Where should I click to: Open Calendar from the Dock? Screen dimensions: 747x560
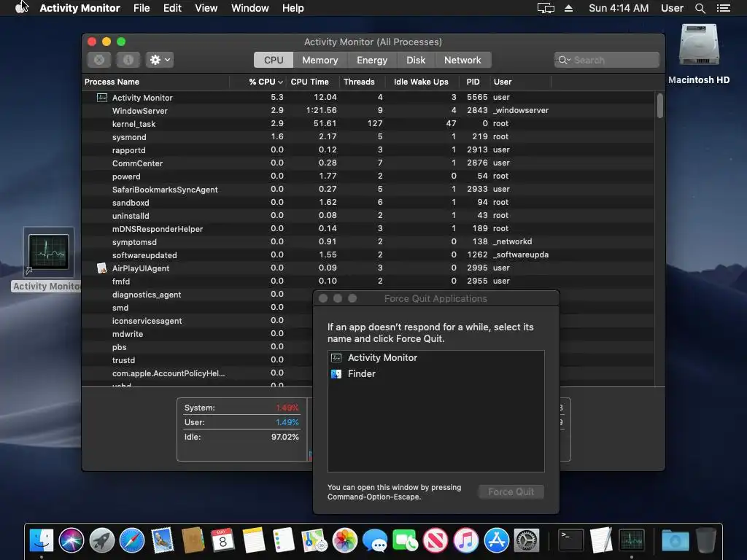coord(222,540)
